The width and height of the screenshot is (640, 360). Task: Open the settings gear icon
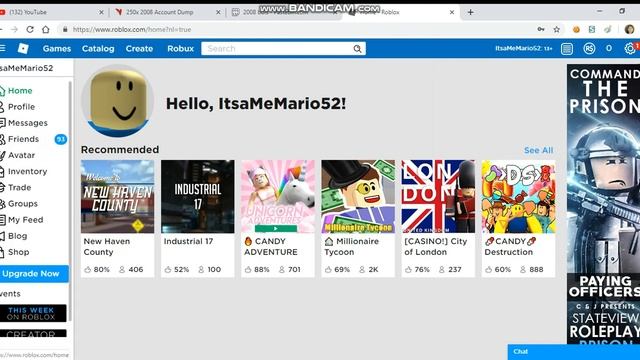630,49
